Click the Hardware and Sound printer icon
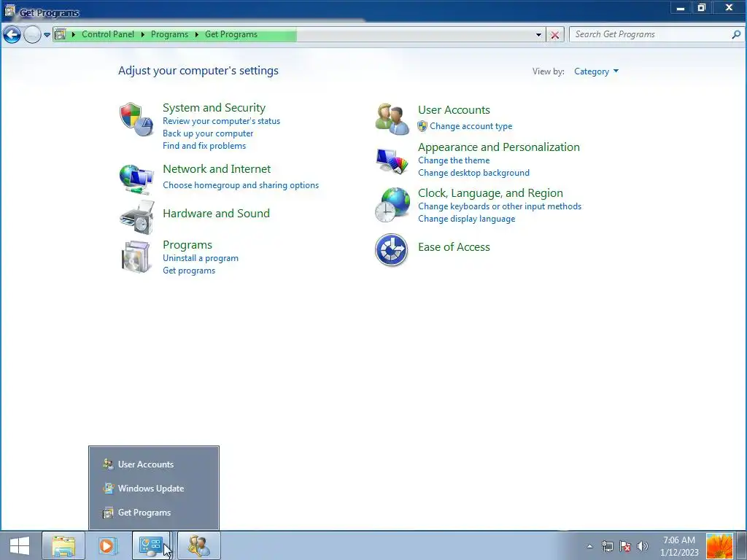Image resolution: width=747 pixels, height=560 pixels. click(x=137, y=217)
